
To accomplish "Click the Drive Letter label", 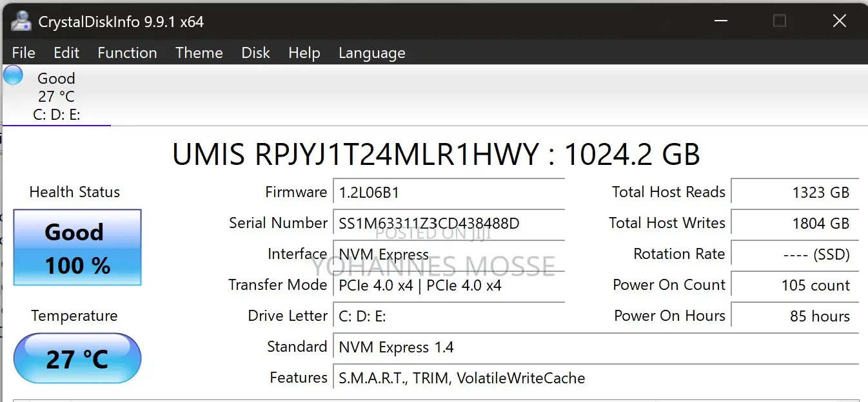I will 288,316.
